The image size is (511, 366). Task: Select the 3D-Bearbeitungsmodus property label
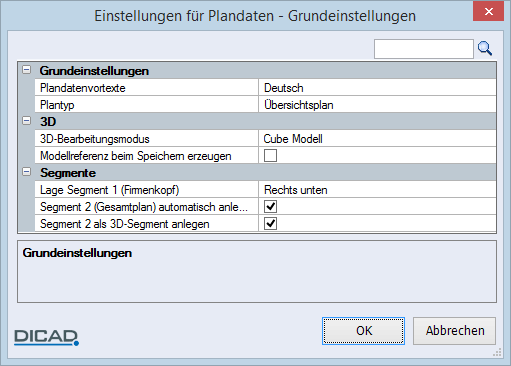[95, 139]
